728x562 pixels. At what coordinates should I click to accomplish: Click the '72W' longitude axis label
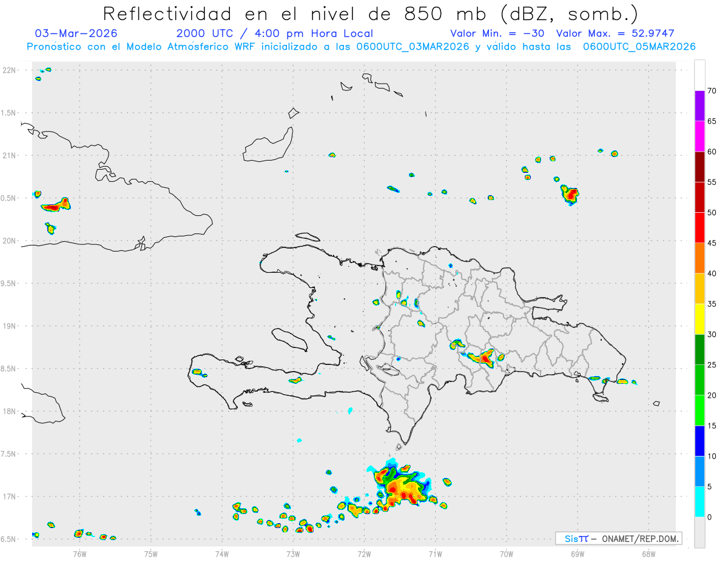pos(364,553)
